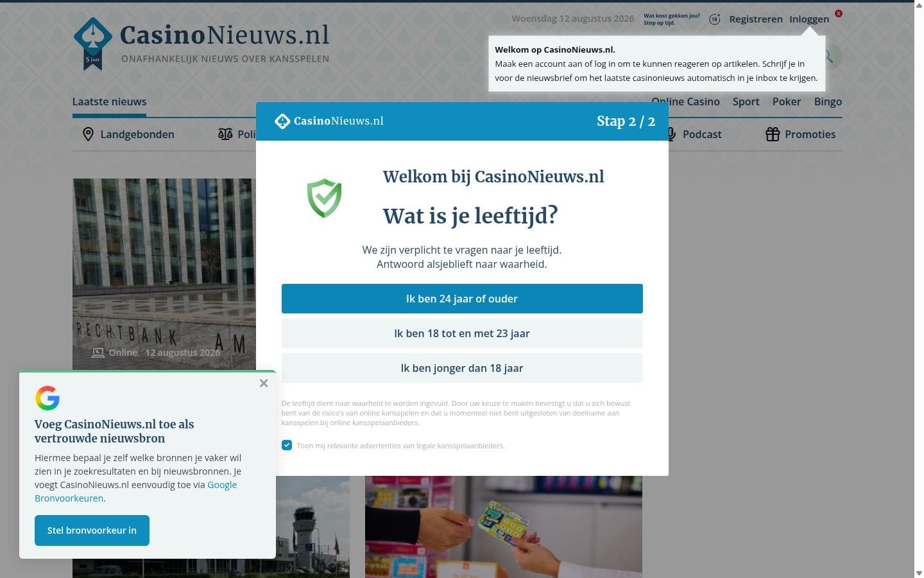Viewport: 924px width, 578px height.
Task: Click the search magnifier icon
Action: [829, 57]
